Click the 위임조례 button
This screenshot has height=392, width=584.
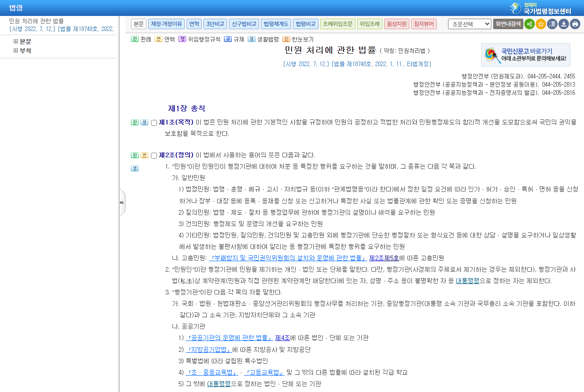click(x=370, y=24)
